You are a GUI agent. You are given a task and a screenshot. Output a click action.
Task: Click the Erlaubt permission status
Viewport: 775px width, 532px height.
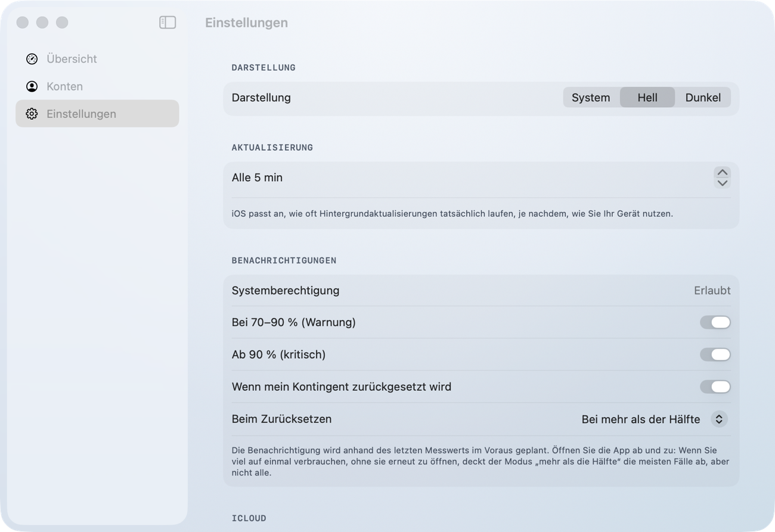point(712,291)
